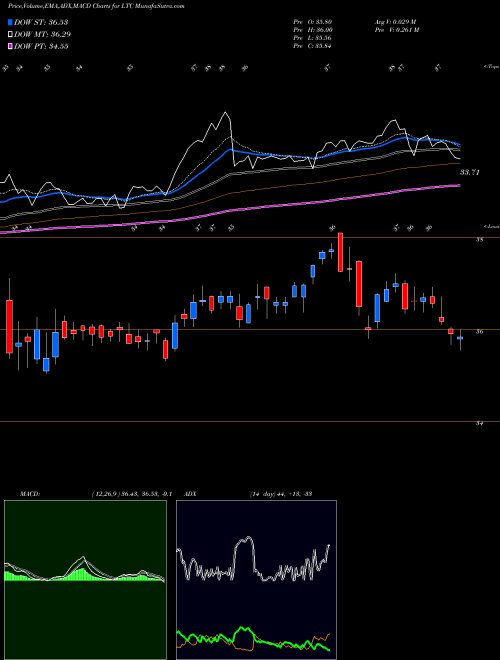Select the DOW MT legend text
The width and height of the screenshot is (500, 660).
[43, 34]
